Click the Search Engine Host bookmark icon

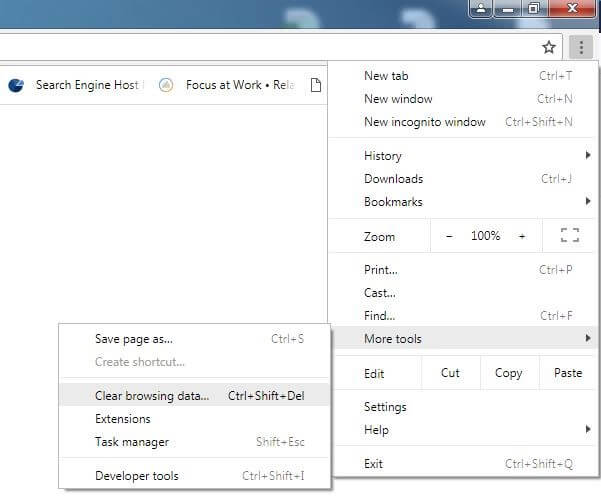tap(16, 85)
